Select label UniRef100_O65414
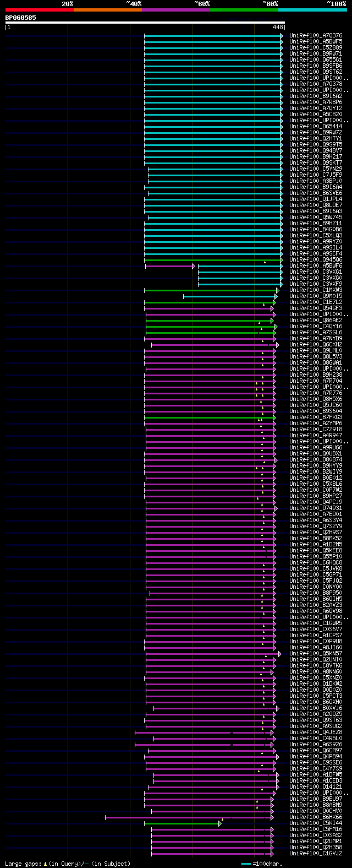The image size is (352, 868). [316, 127]
